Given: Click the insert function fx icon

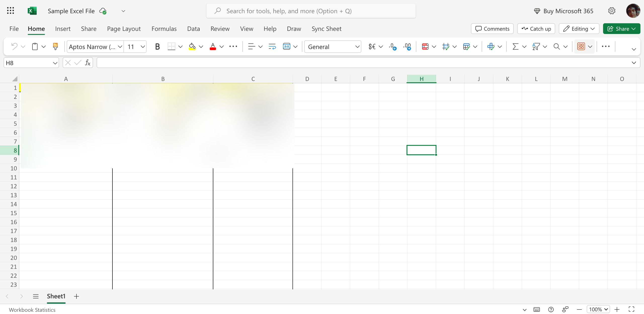Looking at the screenshot, I should (88, 63).
